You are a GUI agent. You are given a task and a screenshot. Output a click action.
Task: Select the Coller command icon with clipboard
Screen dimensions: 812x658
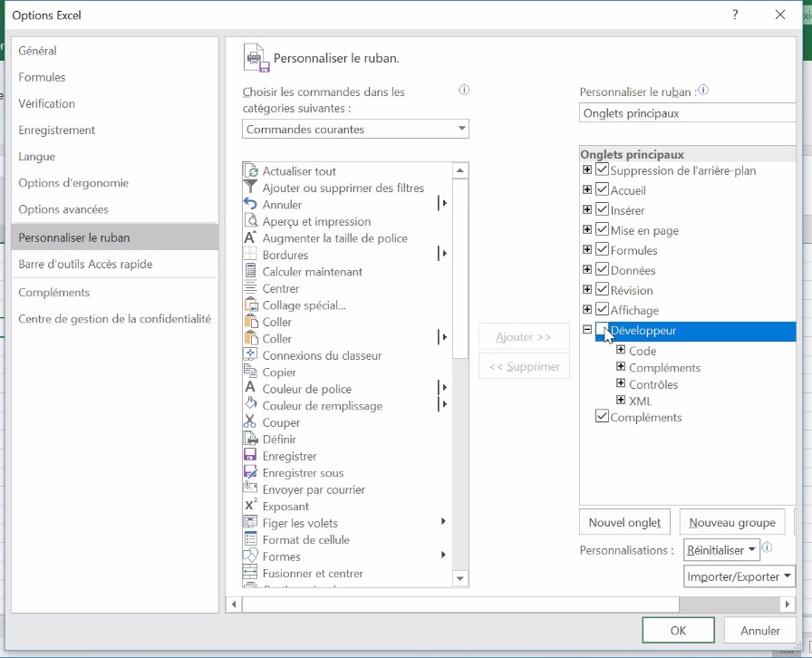(251, 322)
